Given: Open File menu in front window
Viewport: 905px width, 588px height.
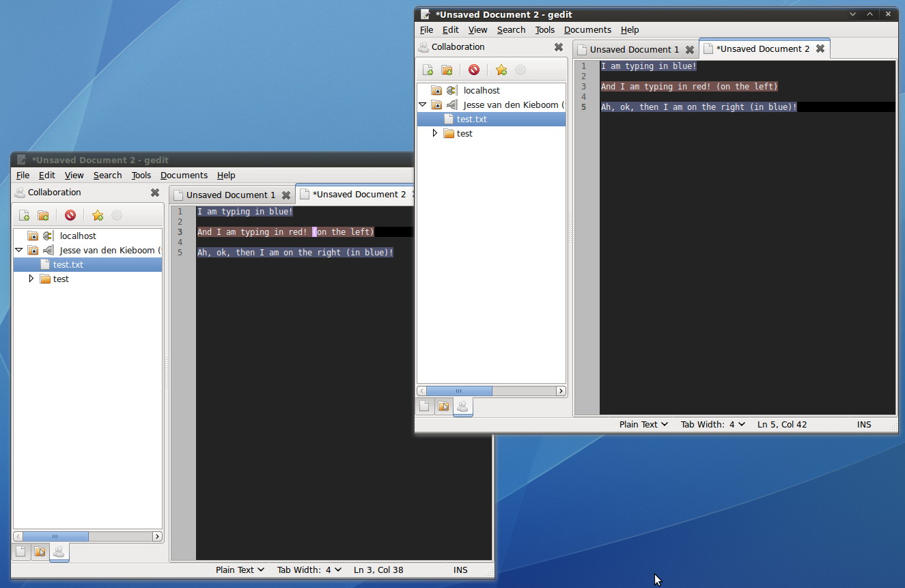Looking at the screenshot, I should click(x=426, y=30).
